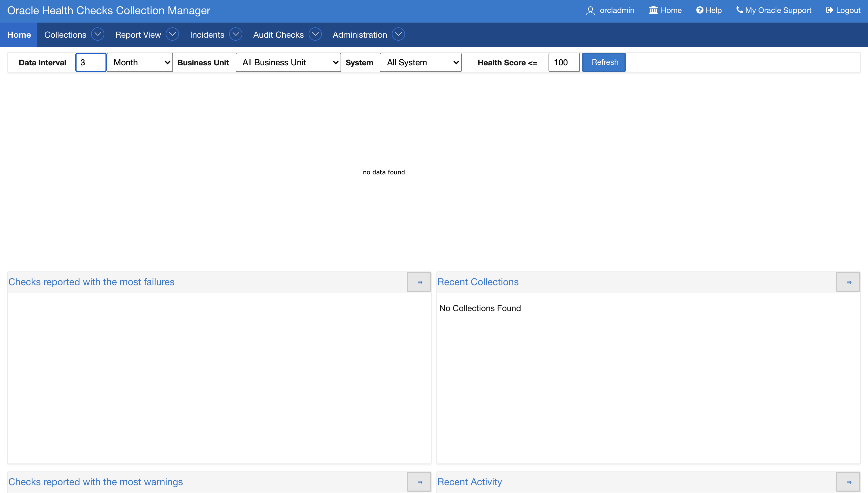Expand the Report View menu chevron
This screenshot has height=493, width=868.
(172, 34)
